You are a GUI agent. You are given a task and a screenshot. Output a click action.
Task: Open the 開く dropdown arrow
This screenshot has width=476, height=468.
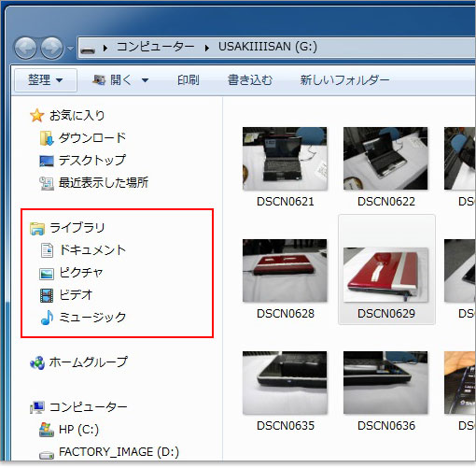[145, 80]
